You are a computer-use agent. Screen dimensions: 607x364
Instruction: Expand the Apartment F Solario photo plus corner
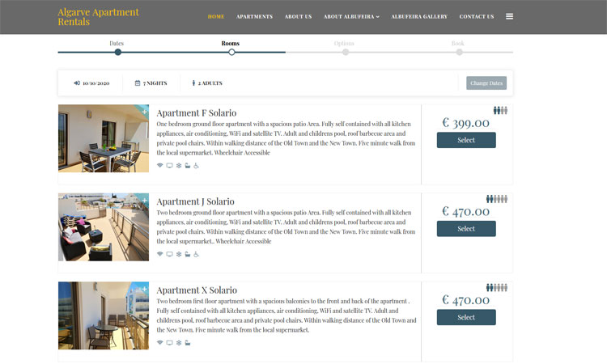pos(144,111)
